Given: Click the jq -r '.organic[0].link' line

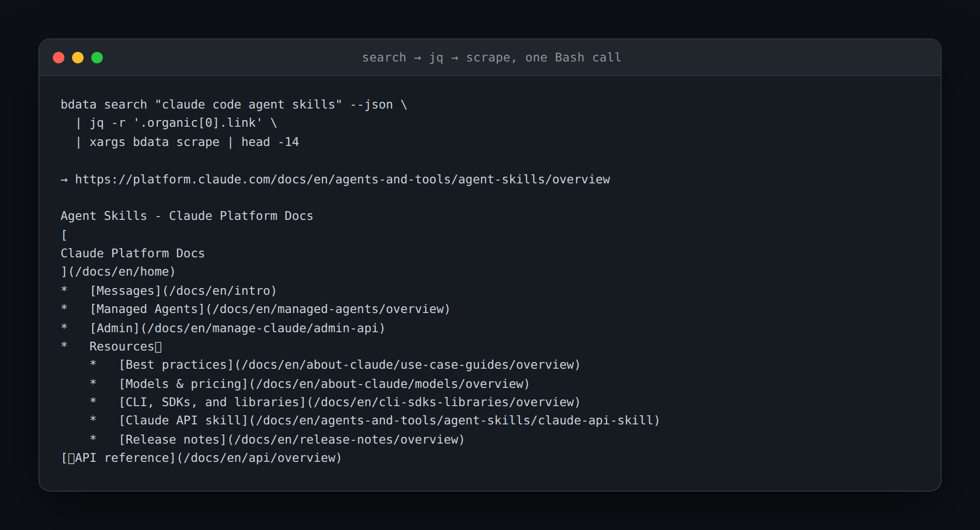Looking at the screenshot, I should pos(176,123).
